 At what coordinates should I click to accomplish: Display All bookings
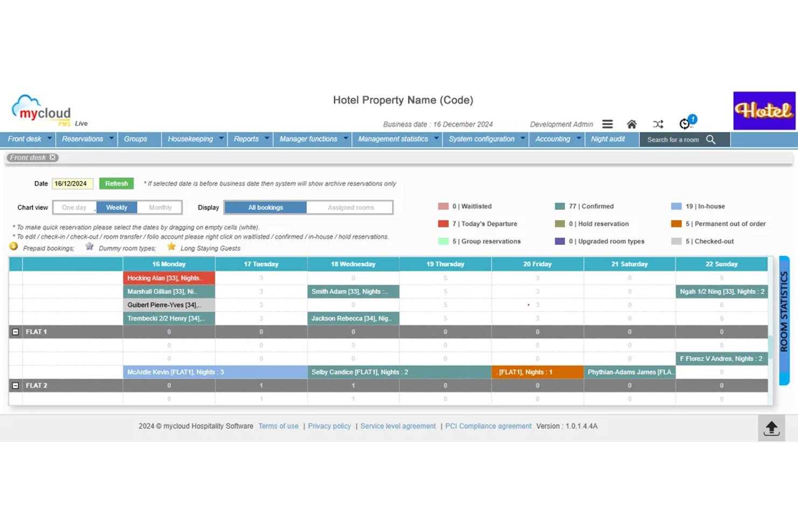[x=266, y=208]
